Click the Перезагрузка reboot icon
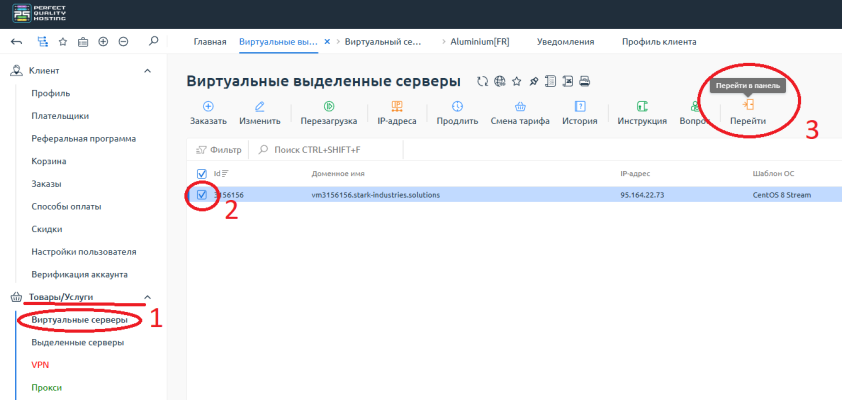The height and width of the screenshot is (400, 842). 328,106
